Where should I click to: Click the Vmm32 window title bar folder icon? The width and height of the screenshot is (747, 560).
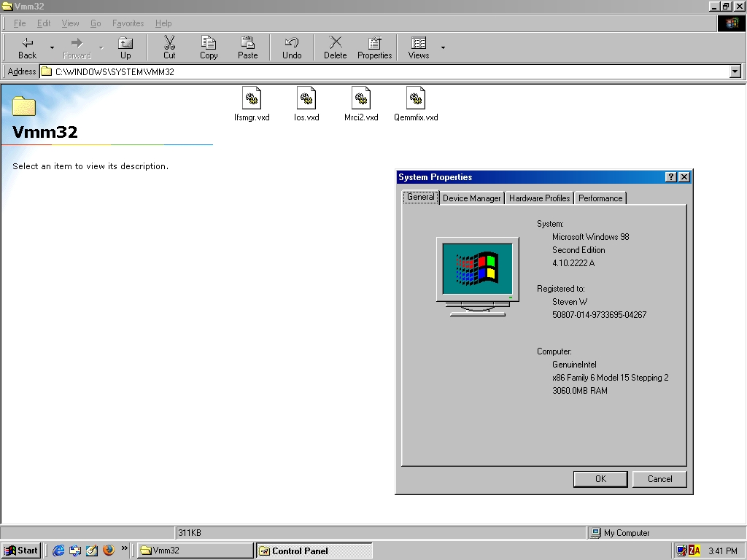pyautogui.click(x=7, y=6)
